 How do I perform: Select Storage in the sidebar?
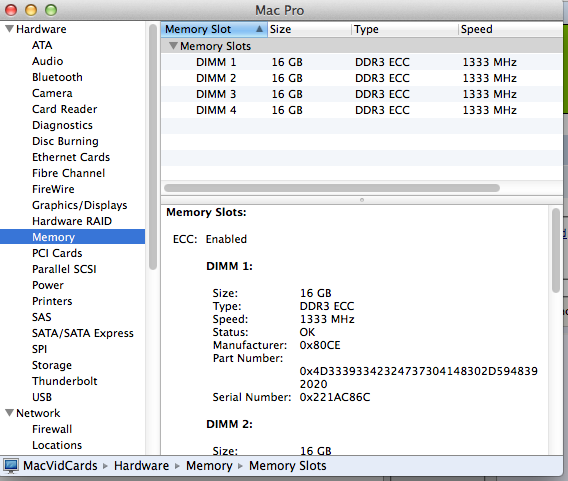(x=52, y=365)
